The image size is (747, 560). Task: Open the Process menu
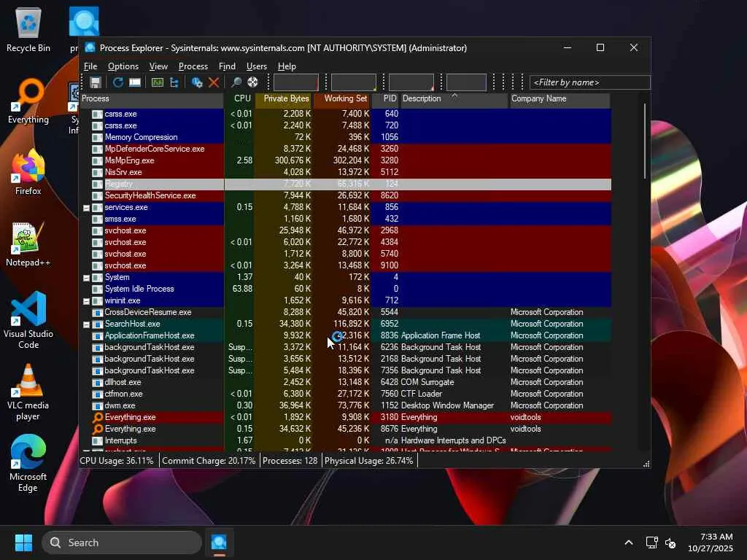(193, 66)
